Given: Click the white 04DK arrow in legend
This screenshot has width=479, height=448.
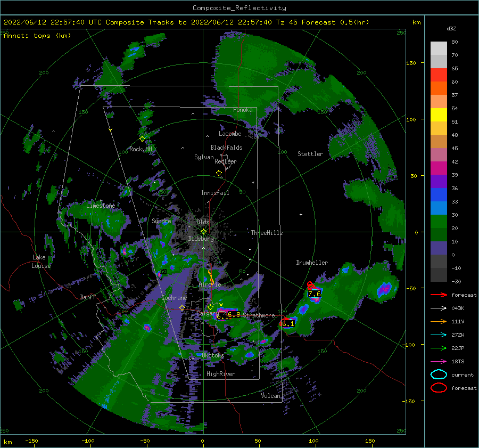Looking at the screenshot, I should pyautogui.click(x=439, y=308).
